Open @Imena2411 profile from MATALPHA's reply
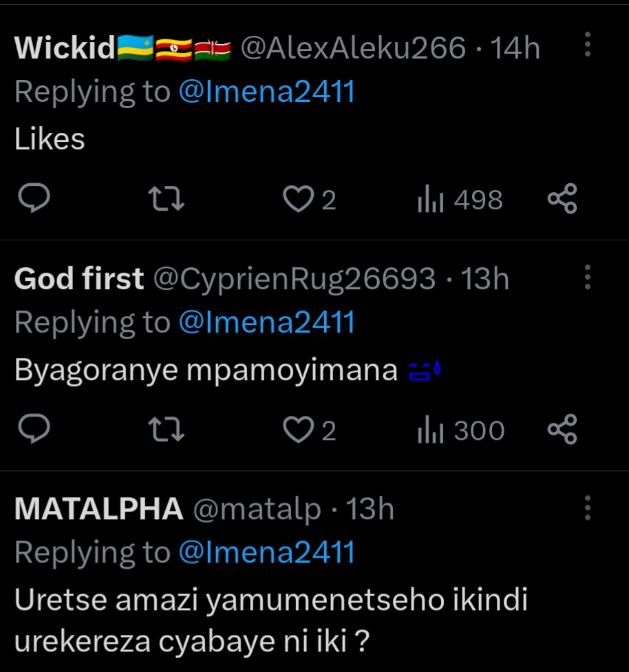The image size is (629, 672). (266, 553)
